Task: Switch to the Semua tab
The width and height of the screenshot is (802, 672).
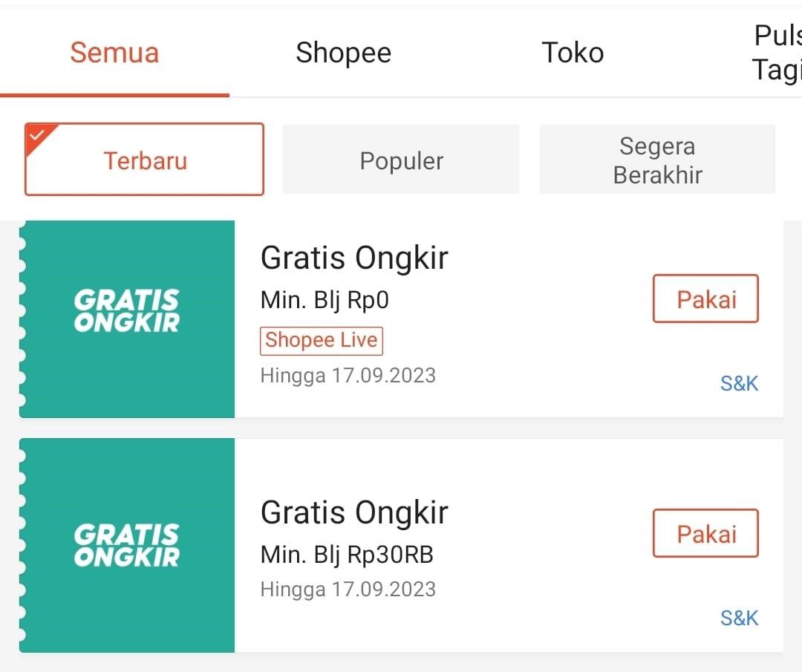Action: pyautogui.click(x=114, y=53)
